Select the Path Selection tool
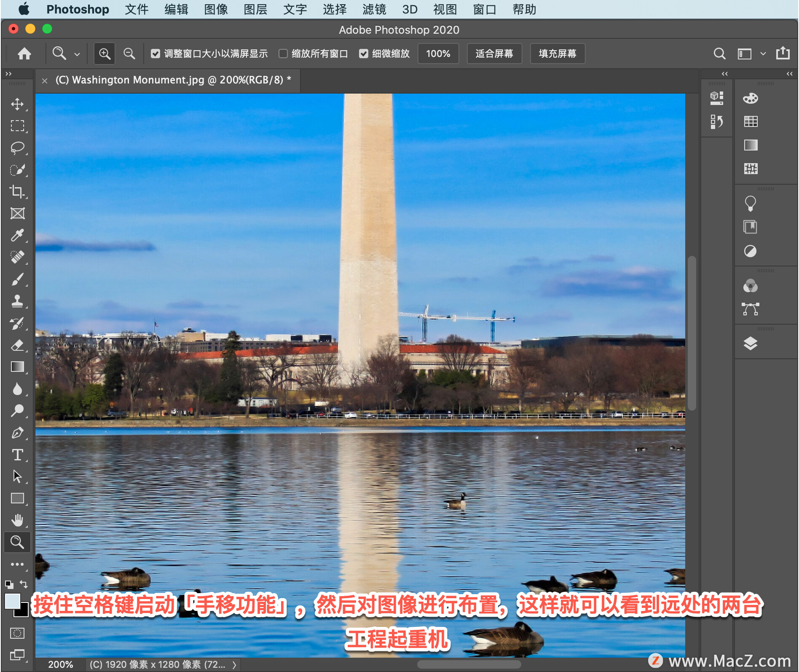 [x=17, y=476]
